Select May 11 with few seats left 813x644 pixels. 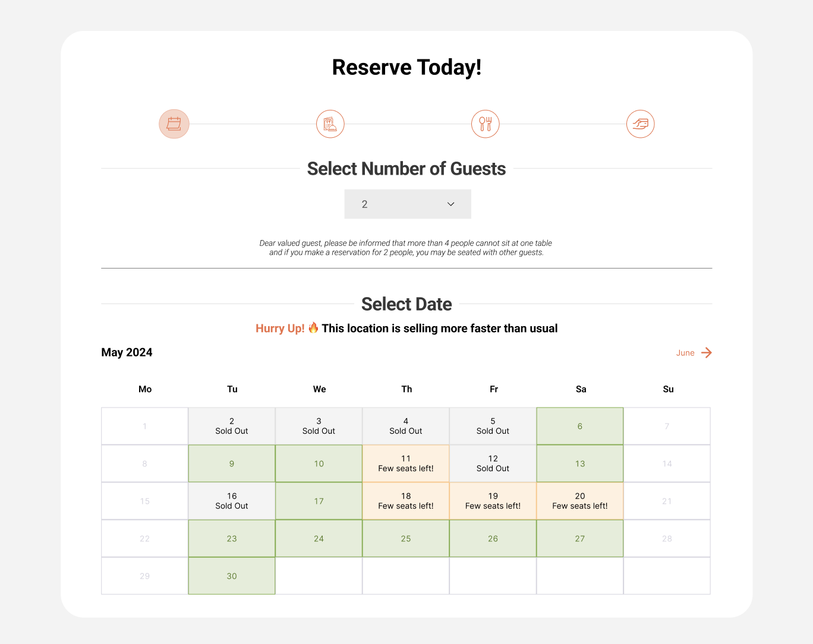(405, 463)
